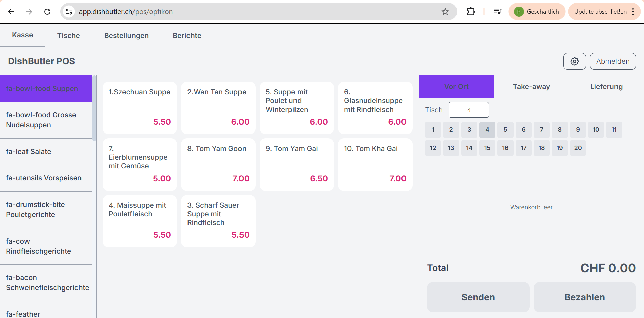Switch to the Tische tab
Viewport: 644px width, 318px height.
point(68,35)
